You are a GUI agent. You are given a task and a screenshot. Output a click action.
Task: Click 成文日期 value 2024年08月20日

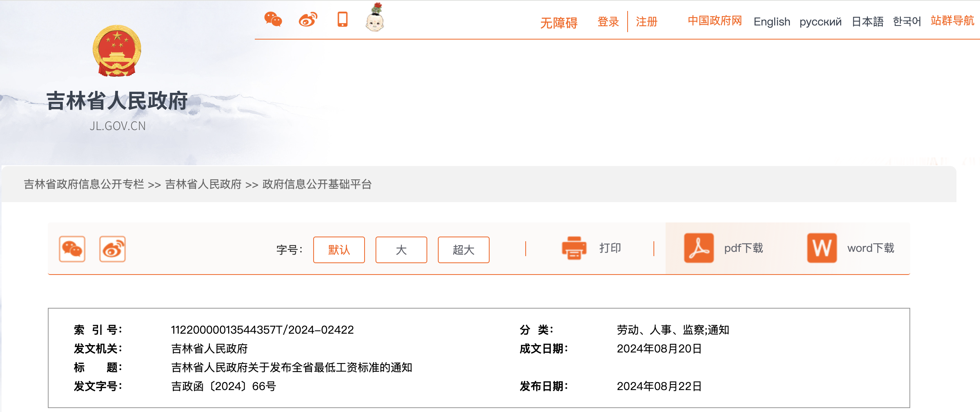659,349
